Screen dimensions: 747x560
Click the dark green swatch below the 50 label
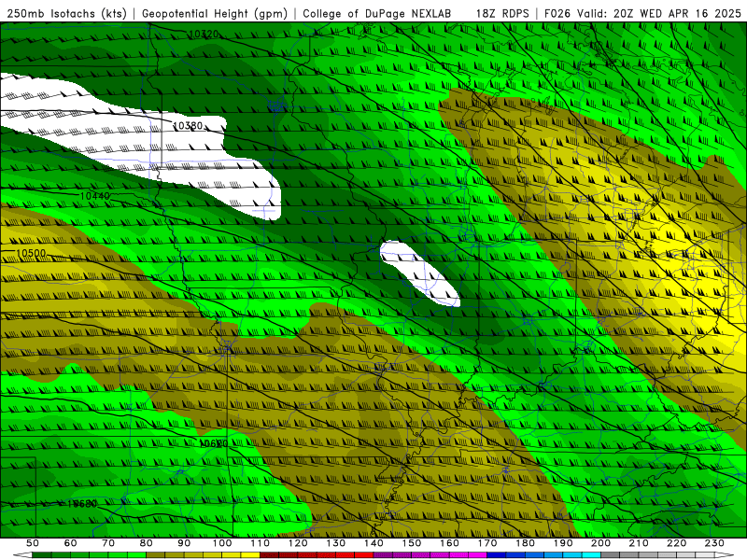click(42, 555)
